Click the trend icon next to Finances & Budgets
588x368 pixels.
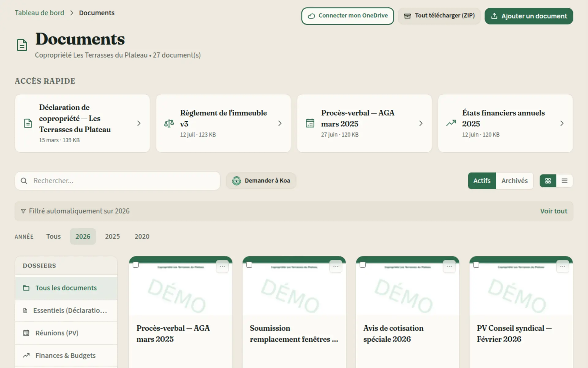(x=26, y=355)
